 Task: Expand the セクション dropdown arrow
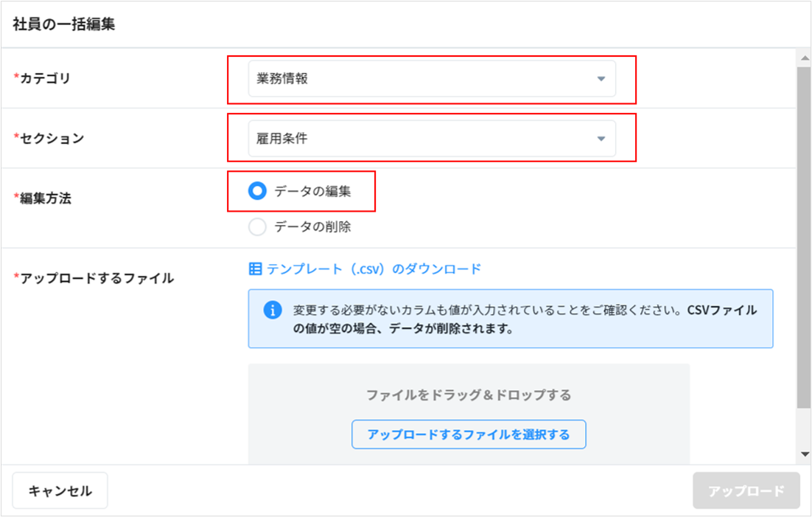(601, 139)
